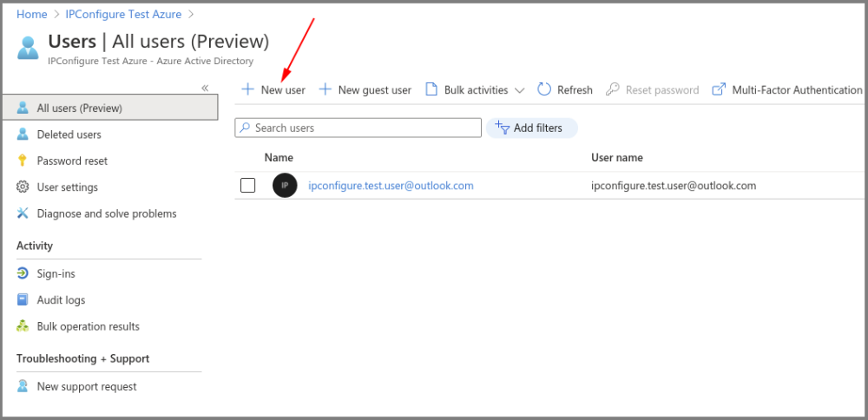Click the Reset password key icon
The width and height of the screenshot is (868, 420).
tap(612, 89)
